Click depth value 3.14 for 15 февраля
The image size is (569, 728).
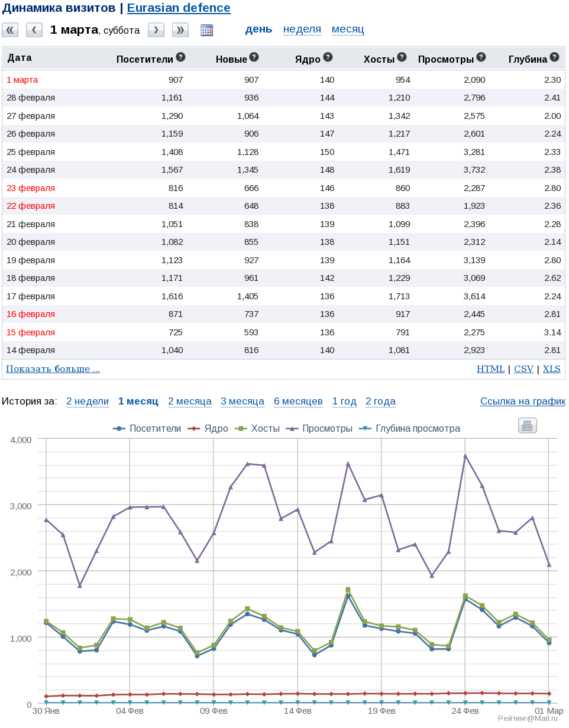(552, 332)
